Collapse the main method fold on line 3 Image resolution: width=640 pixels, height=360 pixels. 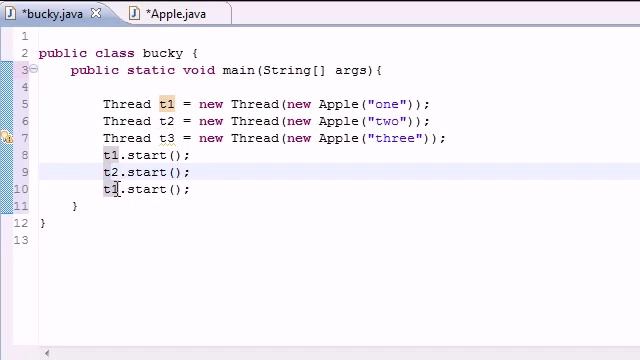(34, 69)
